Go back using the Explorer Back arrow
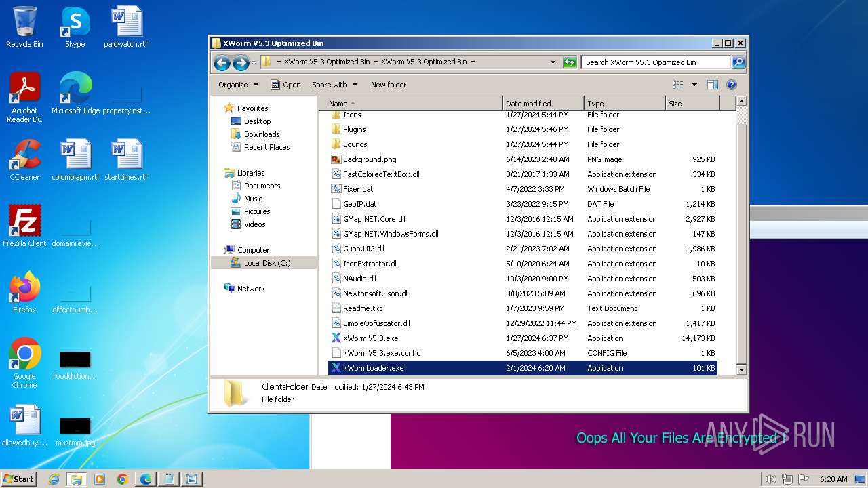The height and width of the screenshot is (488, 868). coord(222,63)
